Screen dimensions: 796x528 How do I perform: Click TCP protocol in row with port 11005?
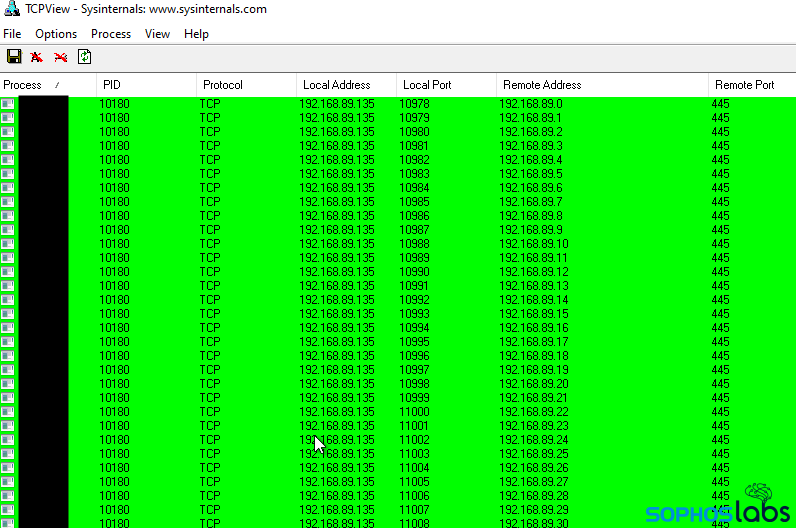coord(210,482)
